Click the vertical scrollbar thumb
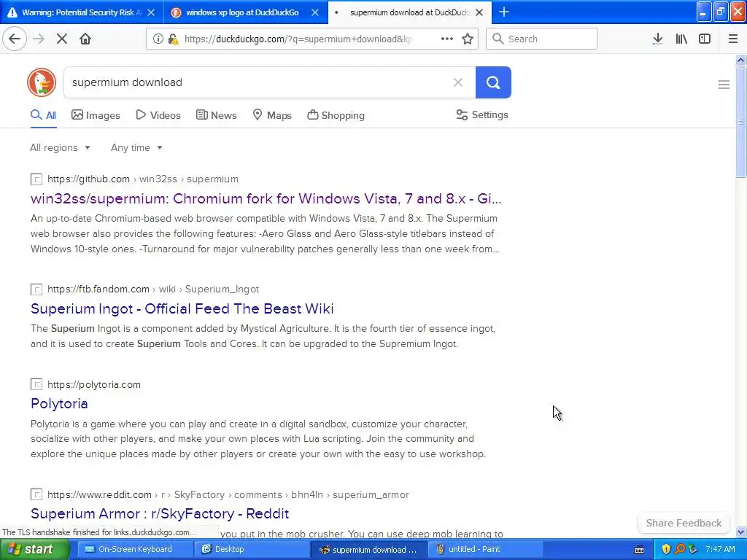Screen dimensions: 747x560 pos(741,122)
